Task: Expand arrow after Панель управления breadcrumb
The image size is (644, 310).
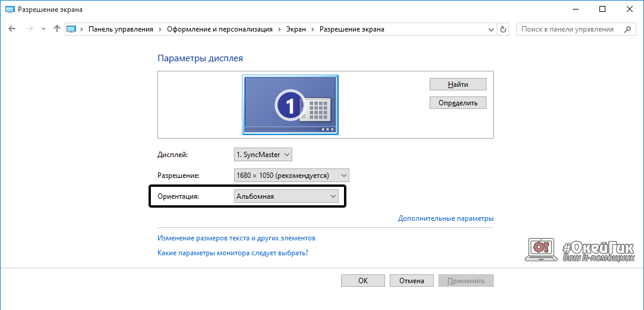Action: pyautogui.click(x=160, y=30)
